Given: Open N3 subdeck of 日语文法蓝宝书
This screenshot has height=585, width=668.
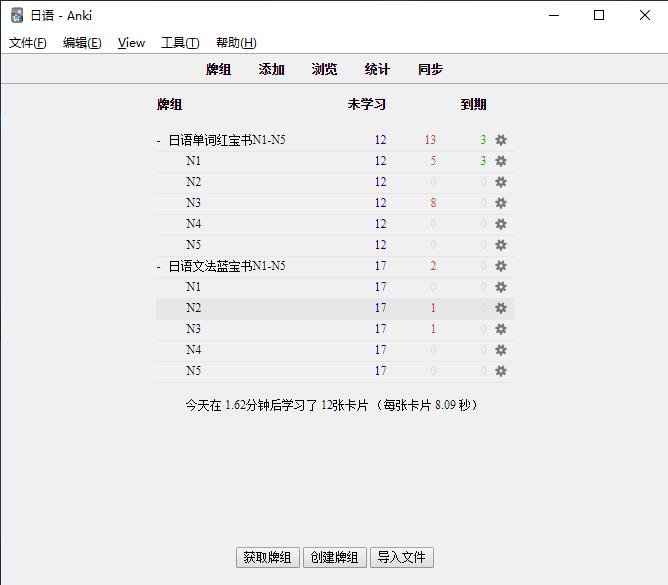Looking at the screenshot, I should tap(193, 329).
